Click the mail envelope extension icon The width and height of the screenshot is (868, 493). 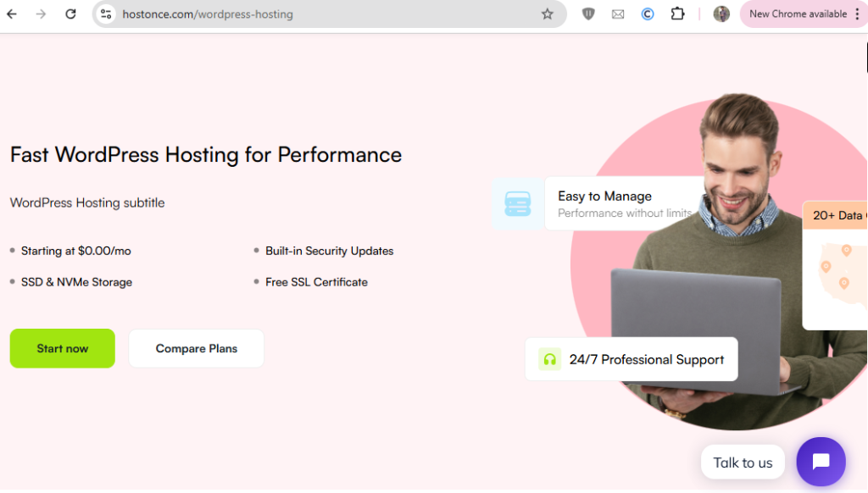(618, 14)
